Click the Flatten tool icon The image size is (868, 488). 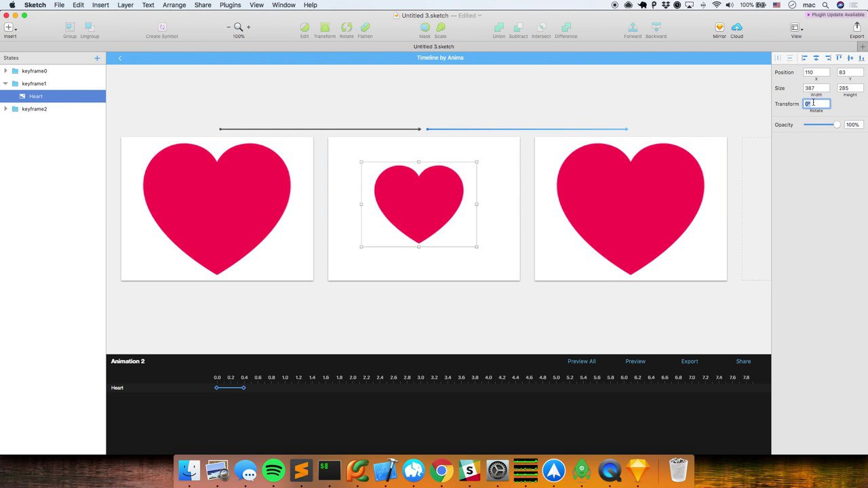(x=365, y=27)
